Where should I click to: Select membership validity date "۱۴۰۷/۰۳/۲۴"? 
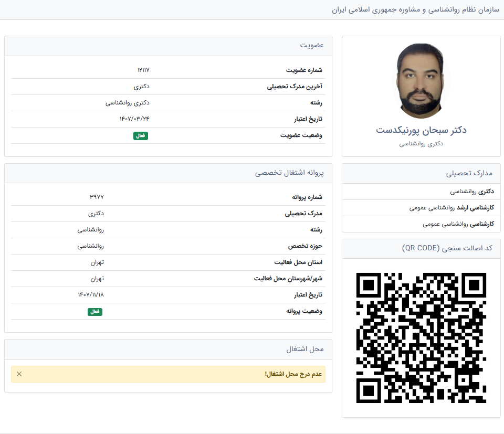[134, 119]
